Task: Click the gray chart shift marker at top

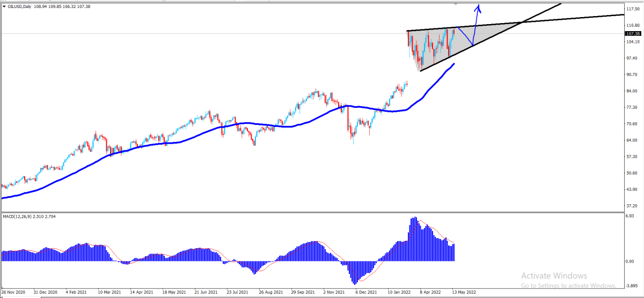Action: (456, 4)
